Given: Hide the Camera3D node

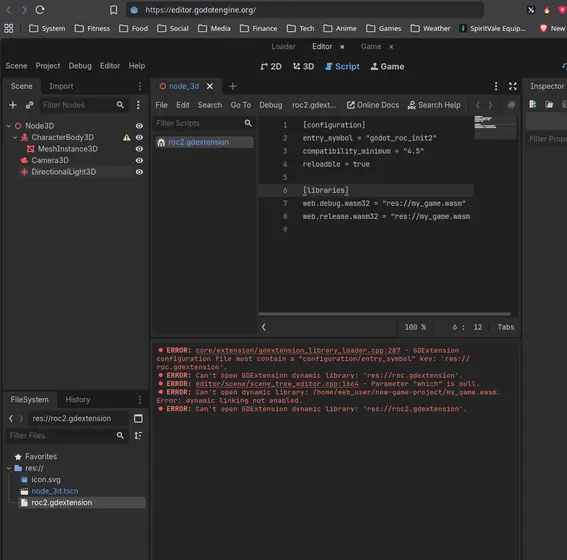Looking at the screenshot, I should click(x=139, y=161).
